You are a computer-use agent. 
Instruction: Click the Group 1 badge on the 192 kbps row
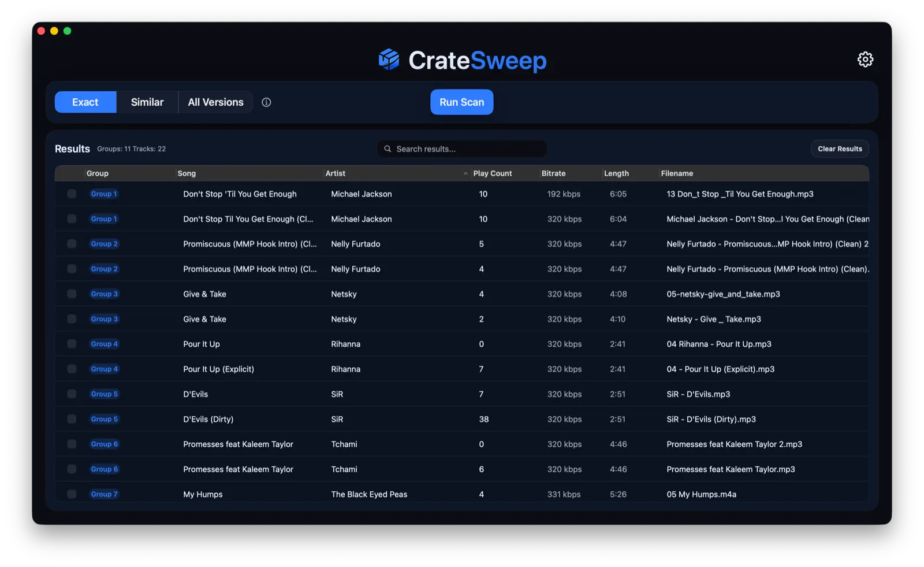(104, 194)
